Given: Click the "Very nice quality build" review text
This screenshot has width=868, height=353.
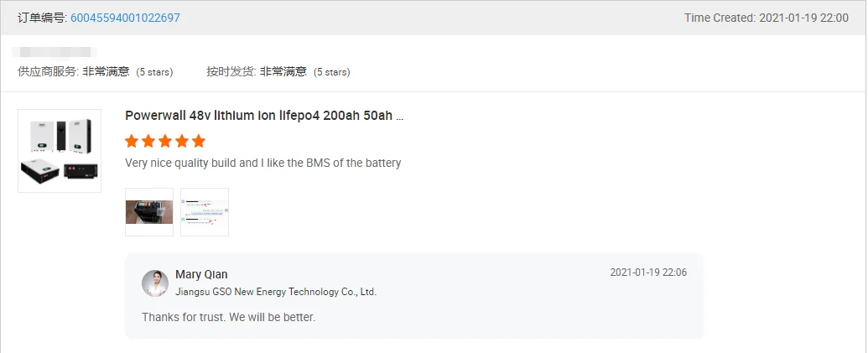Looking at the screenshot, I should [262, 163].
